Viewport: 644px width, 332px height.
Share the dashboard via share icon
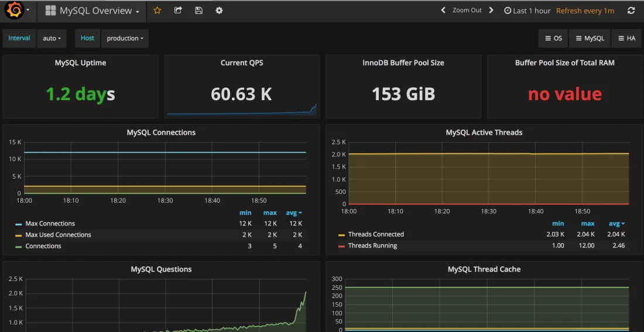178,11
